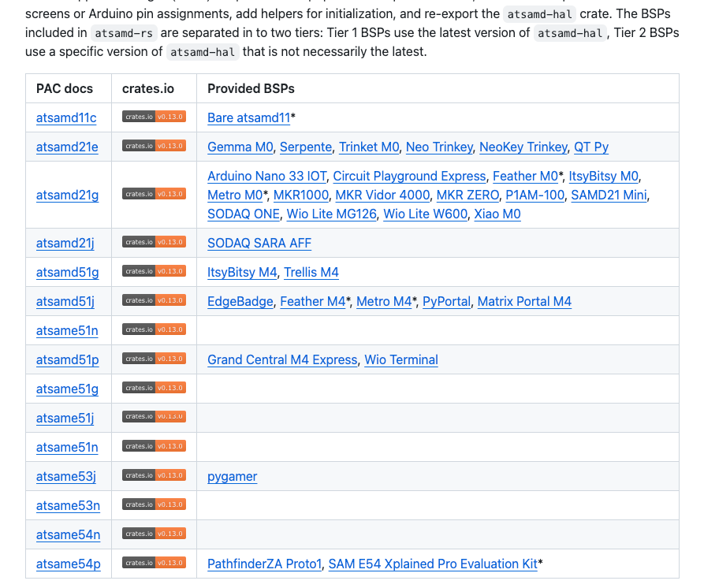Open the Arduino Nano 33 IOT link
Image resolution: width=704 pixels, height=588 pixels.
(267, 176)
